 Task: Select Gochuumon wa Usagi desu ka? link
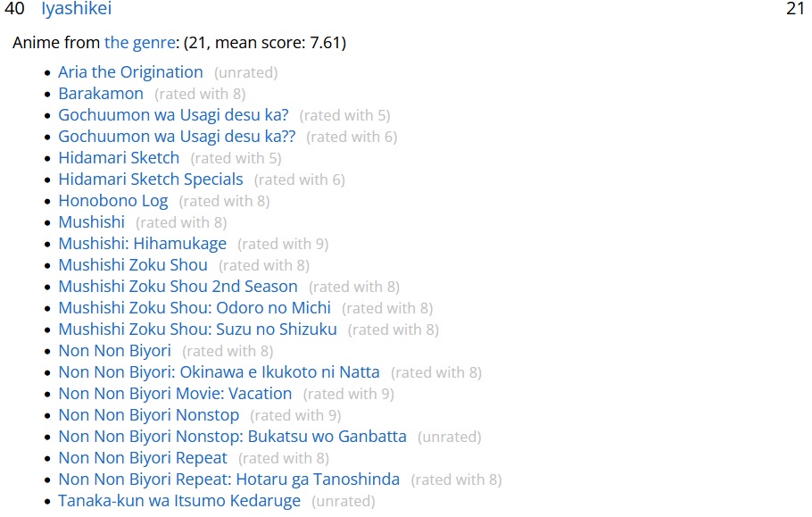[173, 115]
